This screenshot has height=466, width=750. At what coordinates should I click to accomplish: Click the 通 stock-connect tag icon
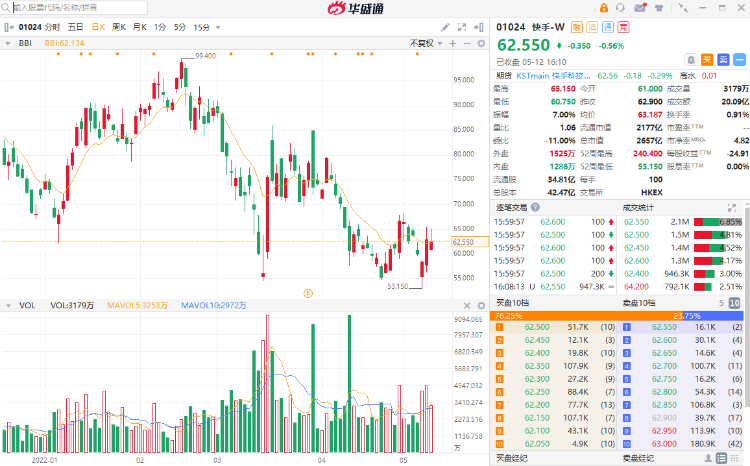[x=608, y=27]
